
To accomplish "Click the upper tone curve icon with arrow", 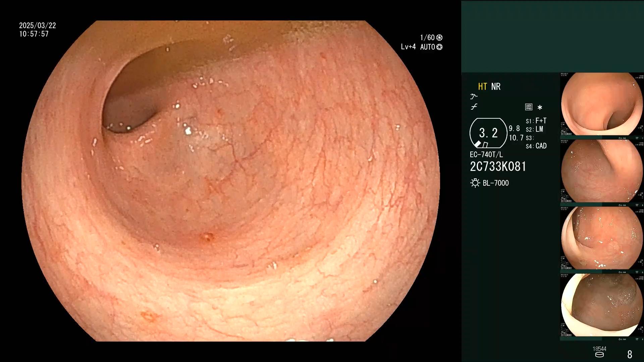I will [x=474, y=97].
